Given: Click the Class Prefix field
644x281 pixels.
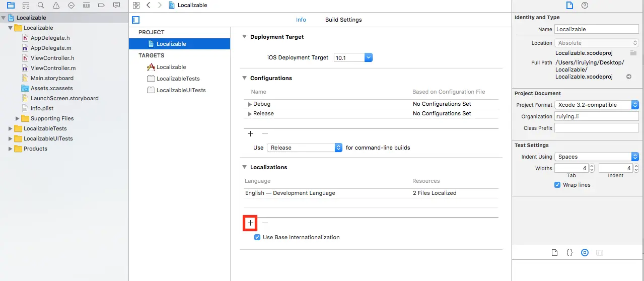Looking at the screenshot, I should (597, 128).
